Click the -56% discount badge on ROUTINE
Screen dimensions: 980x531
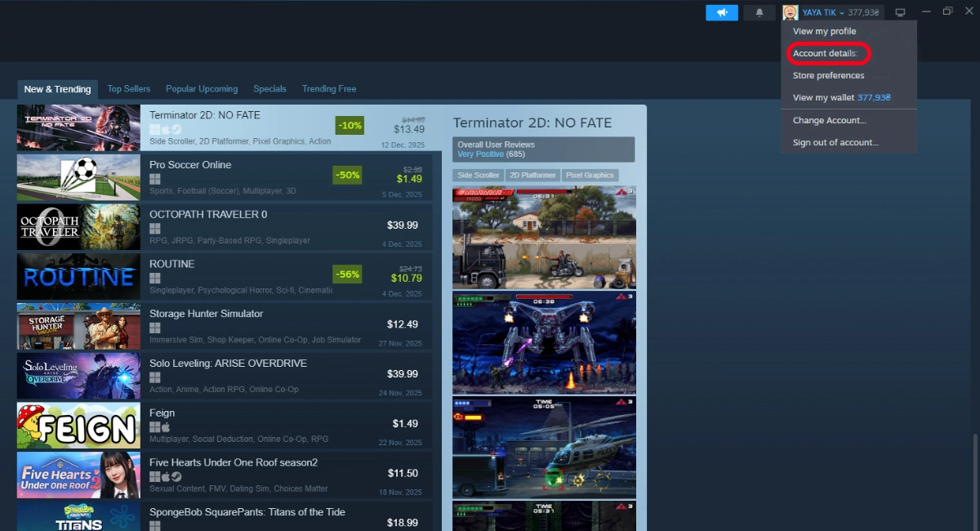coord(347,274)
